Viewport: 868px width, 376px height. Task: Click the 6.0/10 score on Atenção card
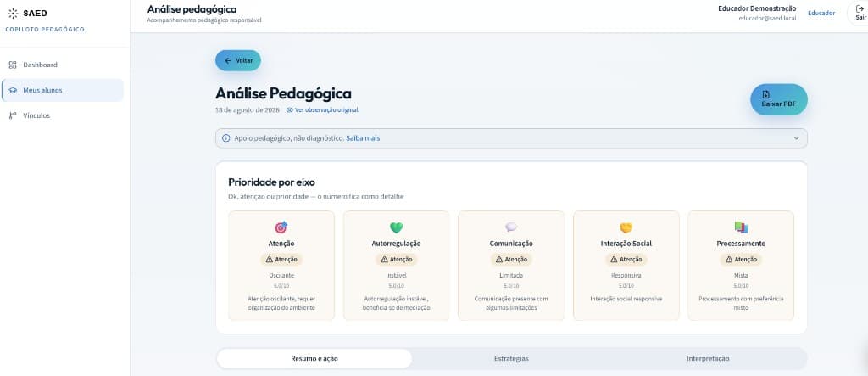(x=281, y=285)
